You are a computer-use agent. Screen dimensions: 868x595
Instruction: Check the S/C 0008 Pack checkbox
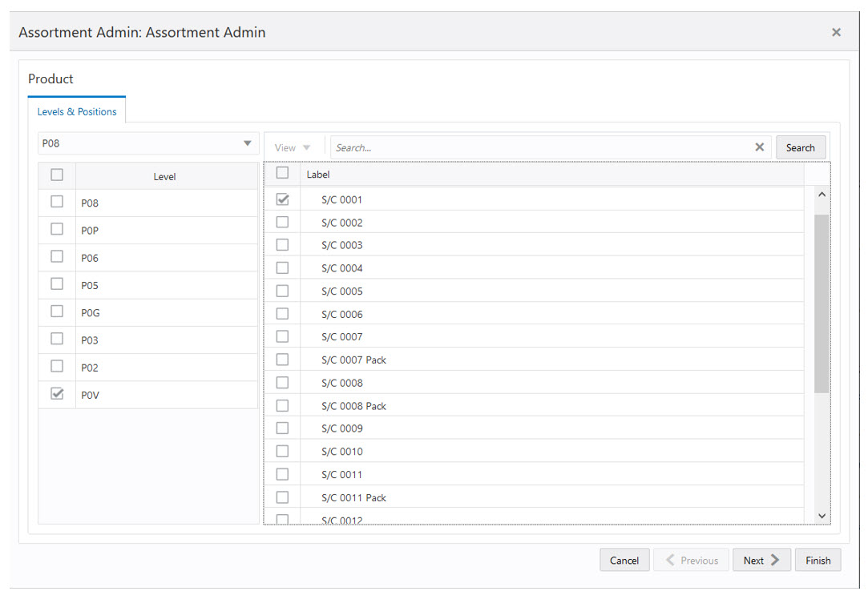[282, 405]
